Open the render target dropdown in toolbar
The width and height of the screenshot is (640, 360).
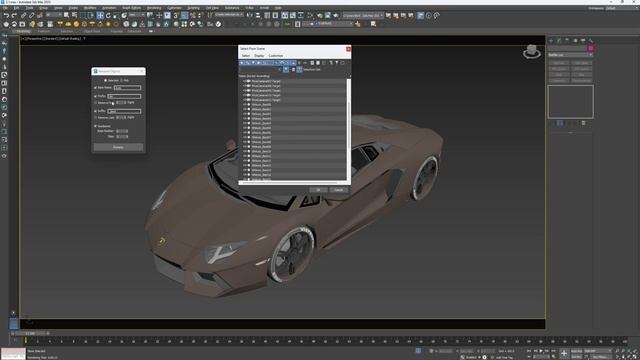tap(363, 16)
